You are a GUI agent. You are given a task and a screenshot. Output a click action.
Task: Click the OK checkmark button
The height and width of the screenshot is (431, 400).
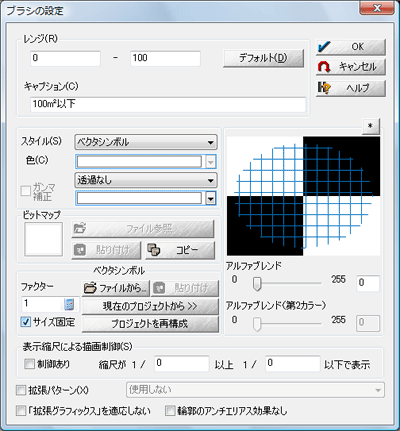[x=351, y=47]
